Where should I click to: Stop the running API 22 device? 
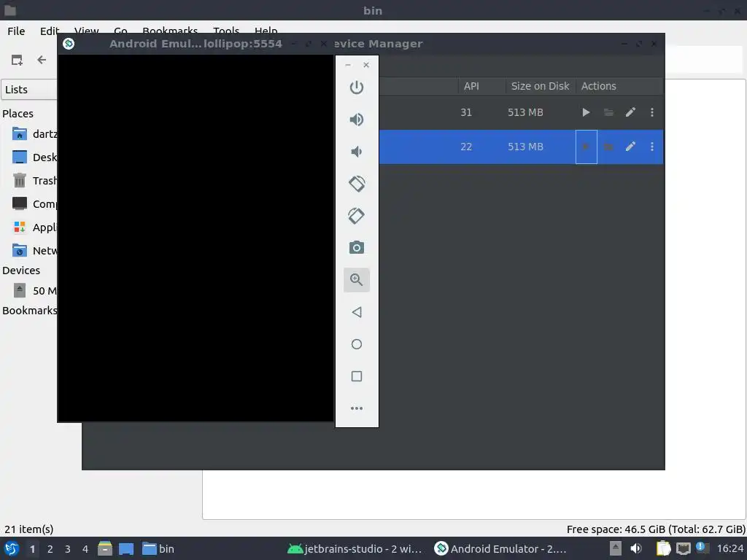(x=586, y=147)
